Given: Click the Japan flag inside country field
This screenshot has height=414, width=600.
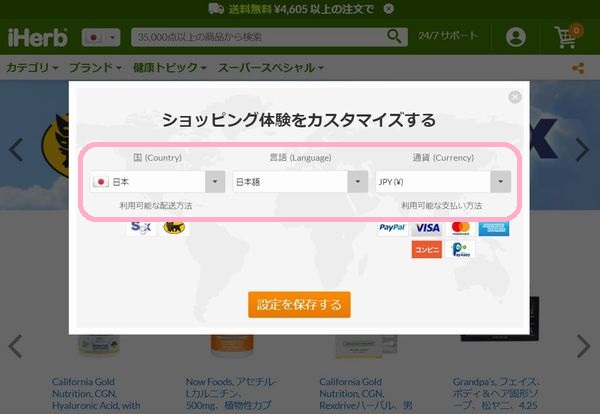Looking at the screenshot, I should point(101,182).
